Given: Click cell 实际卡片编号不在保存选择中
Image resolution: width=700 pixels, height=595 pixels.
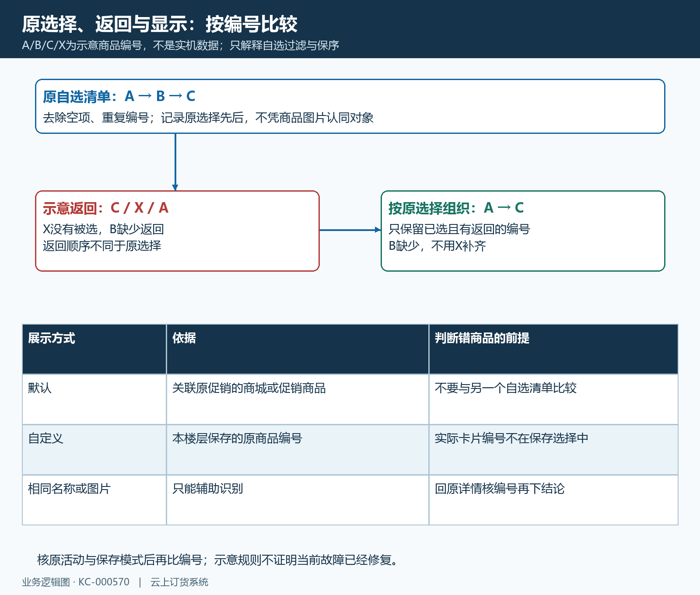Looking at the screenshot, I should (553, 450).
